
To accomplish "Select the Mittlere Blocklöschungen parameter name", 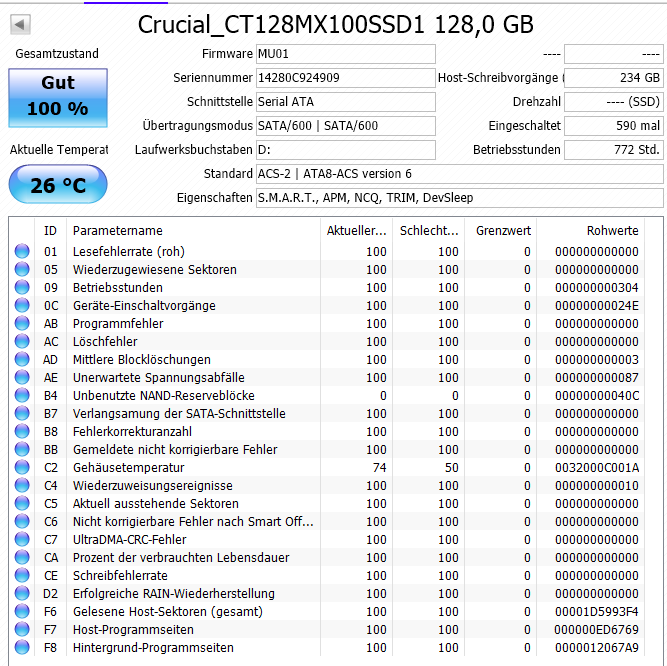I will tap(142, 360).
